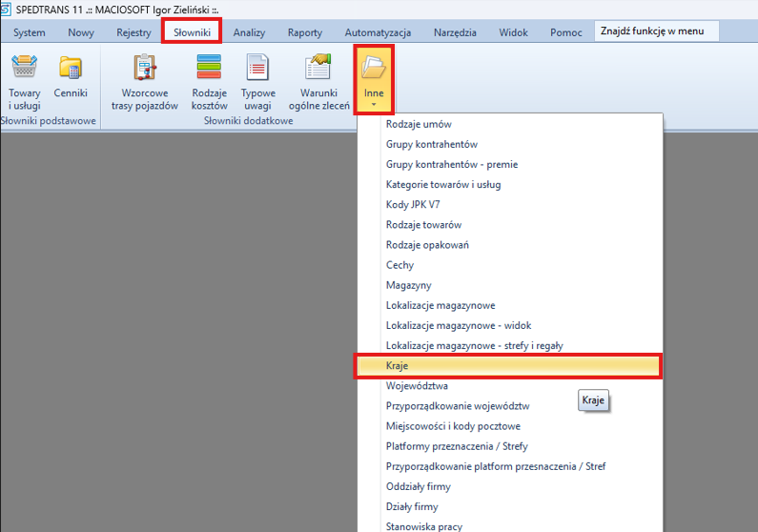This screenshot has height=532, width=758.
Task: Open the Analizy ribbon tab
Action: (x=249, y=32)
